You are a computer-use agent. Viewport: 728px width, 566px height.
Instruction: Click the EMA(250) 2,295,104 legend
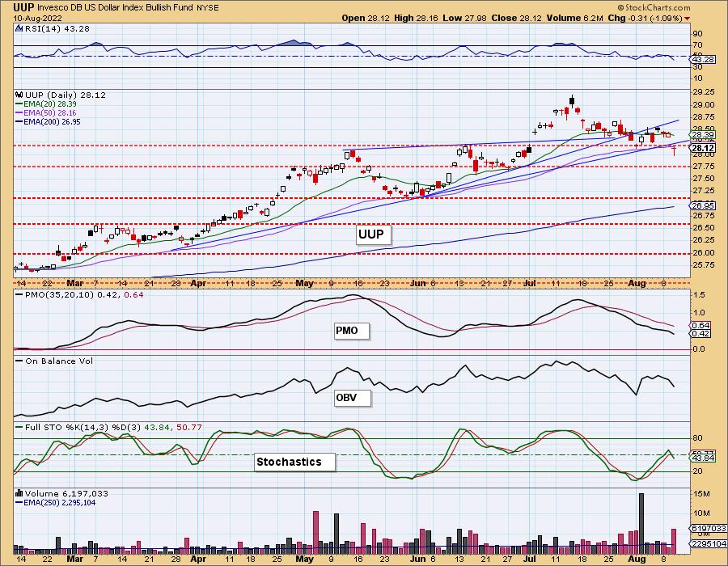click(59, 502)
